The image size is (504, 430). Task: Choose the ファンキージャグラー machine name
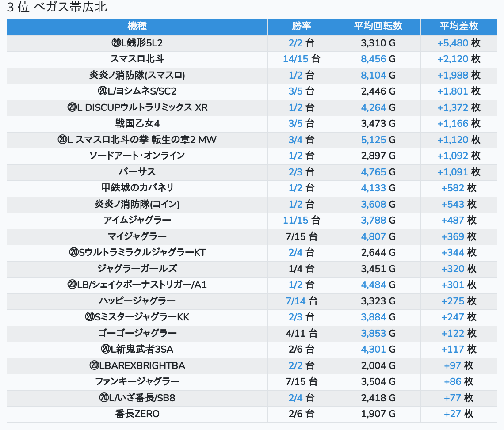[x=137, y=382]
